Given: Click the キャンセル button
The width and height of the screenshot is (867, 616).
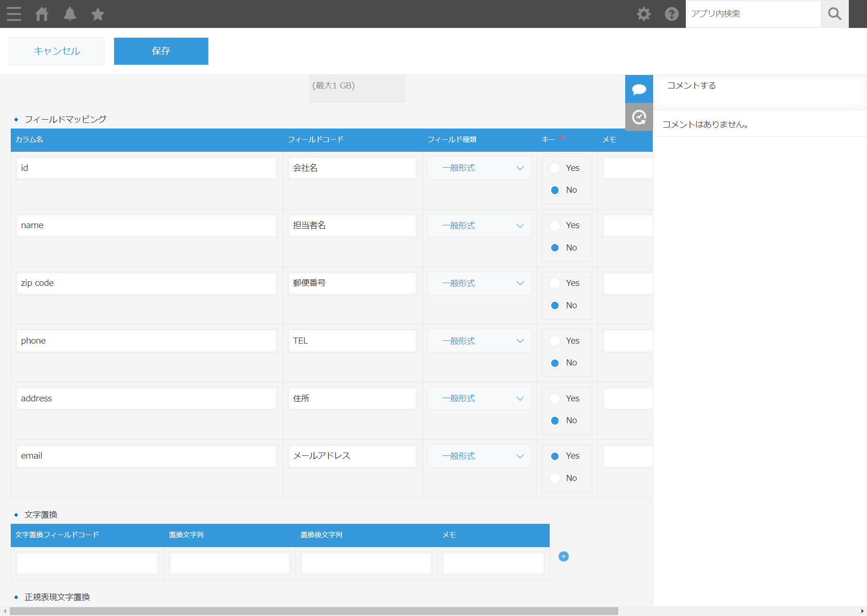Looking at the screenshot, I should [x=57, y=51].
